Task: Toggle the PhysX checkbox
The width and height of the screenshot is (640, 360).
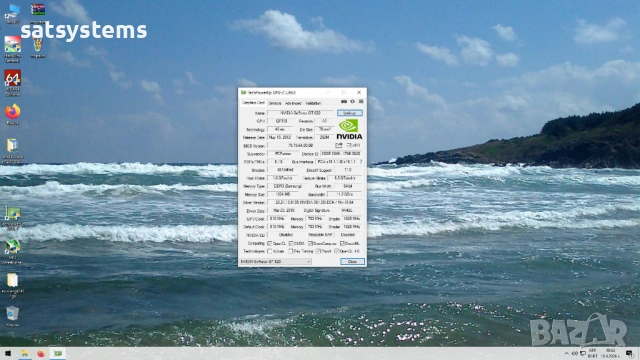Action: point(318,251)
